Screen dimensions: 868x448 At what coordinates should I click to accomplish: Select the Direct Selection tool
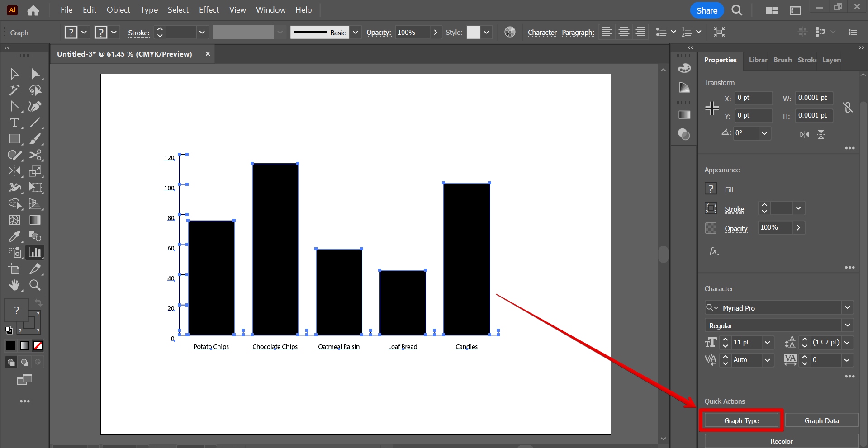(35, 74)
